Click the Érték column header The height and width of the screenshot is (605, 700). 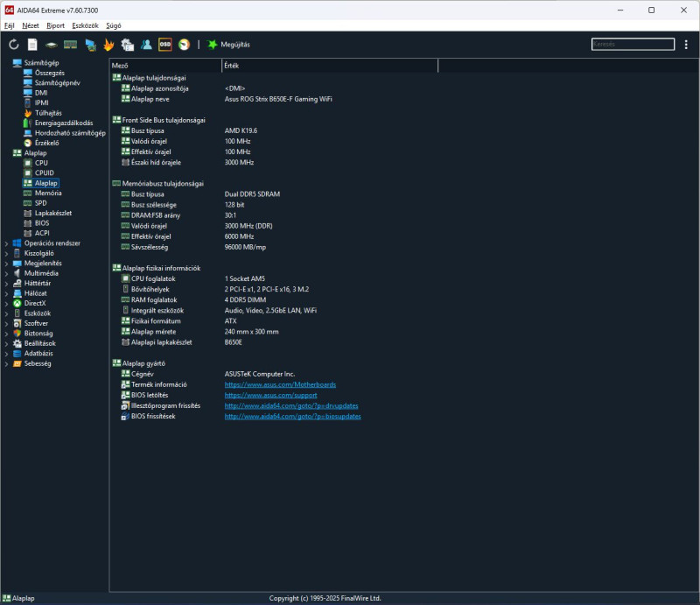[330, 66]
